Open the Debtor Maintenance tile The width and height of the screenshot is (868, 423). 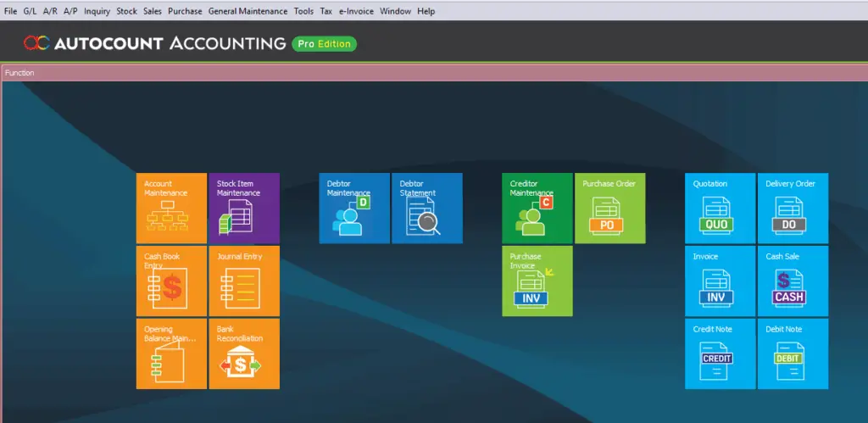[x=354, y=209]
